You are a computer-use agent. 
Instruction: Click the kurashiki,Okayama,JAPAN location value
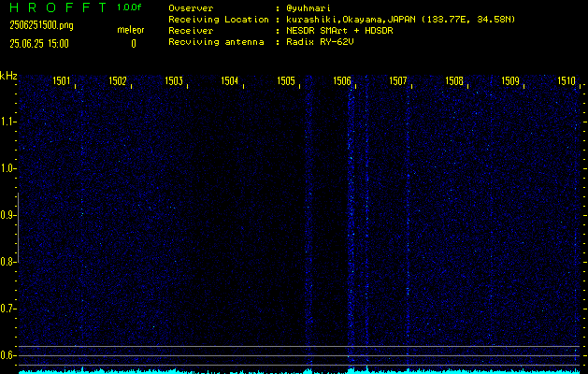400,20
